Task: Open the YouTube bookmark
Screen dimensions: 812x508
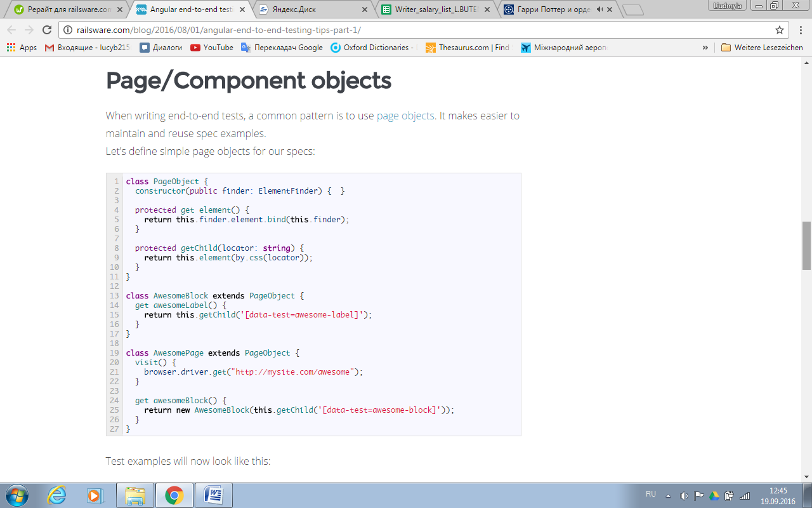Action: tap(212, 48)
